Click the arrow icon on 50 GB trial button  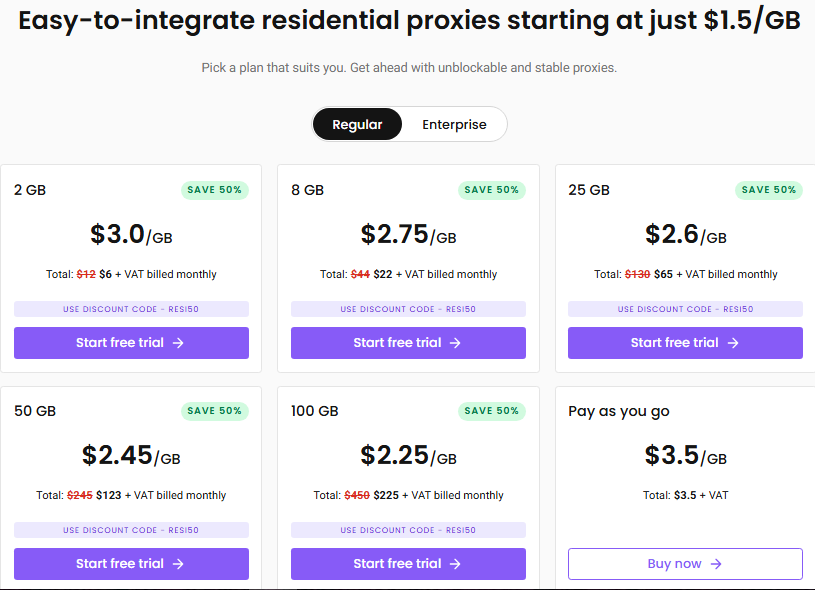tap(178, 564)
